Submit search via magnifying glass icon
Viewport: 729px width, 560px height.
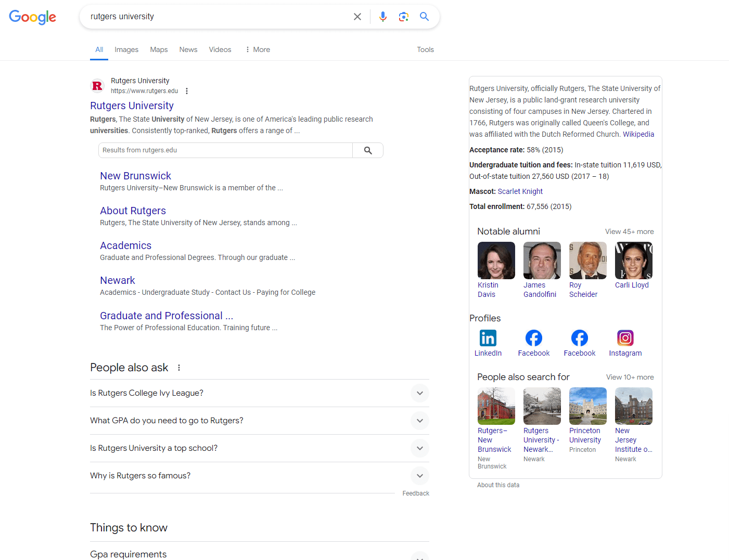pos(424,16)
